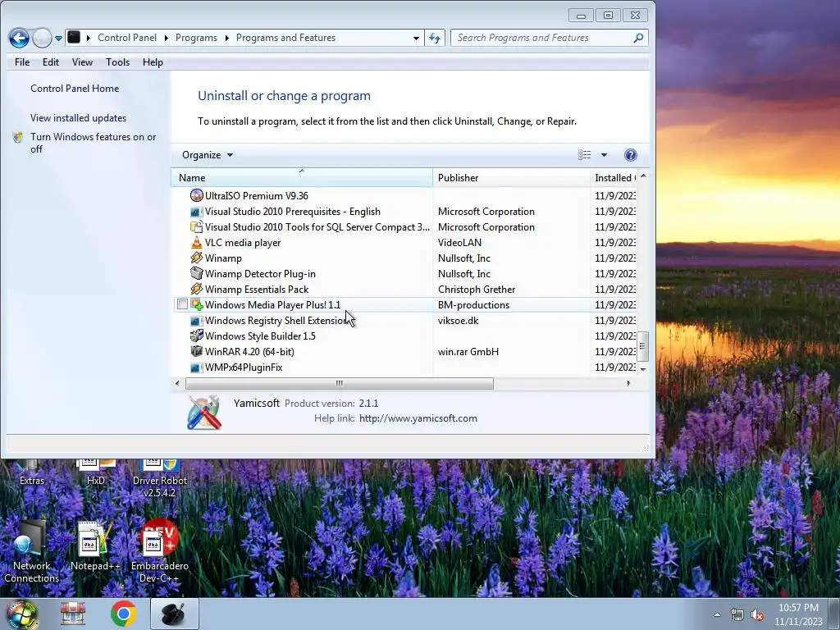The width and height of the screenshot is (840, 630).
Task: Select the WinRAR 4.20 (64-bit) row
Action: [x=407, y=351]
